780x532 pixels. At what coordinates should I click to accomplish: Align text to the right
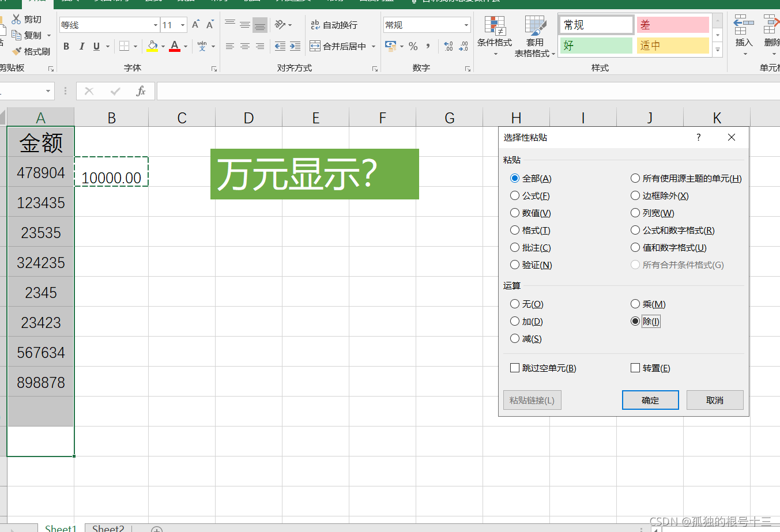click(x=260, y=46)
